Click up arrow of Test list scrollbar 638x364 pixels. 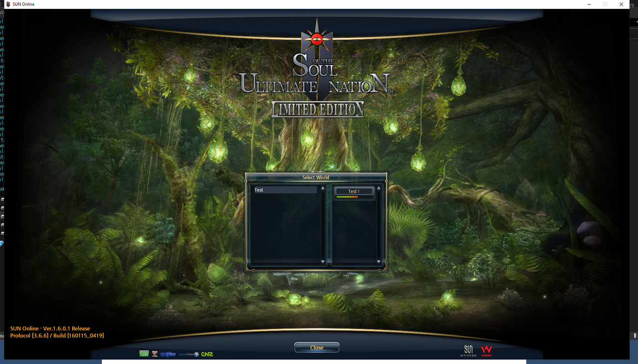tap(322, 188)
